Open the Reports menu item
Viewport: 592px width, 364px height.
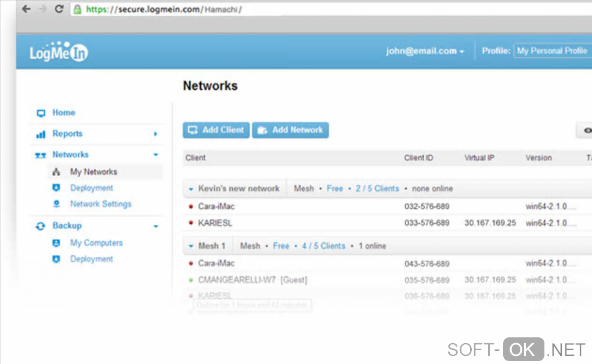click(67, 133)
